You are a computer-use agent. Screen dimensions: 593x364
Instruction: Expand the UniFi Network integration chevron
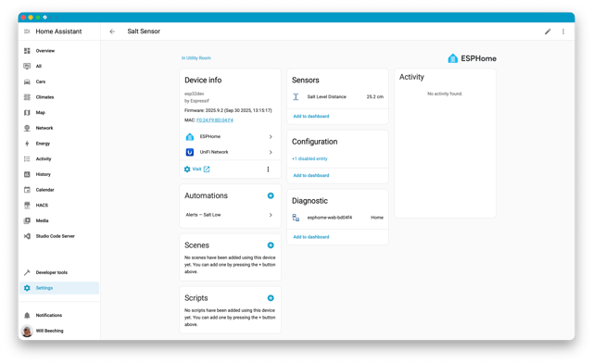tap(271, 152)
